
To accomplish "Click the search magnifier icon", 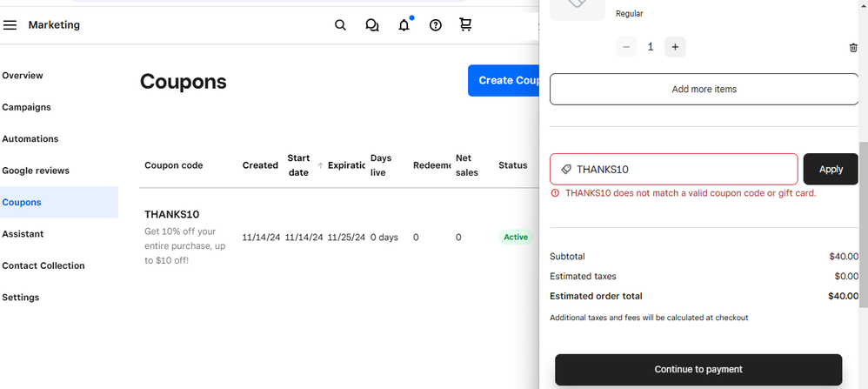I will pos(340,25).
